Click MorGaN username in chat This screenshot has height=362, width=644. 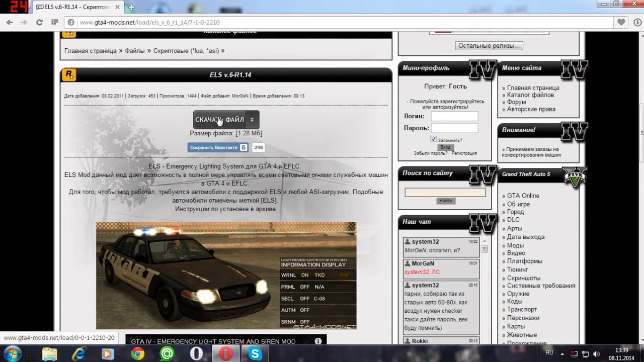pyautogui.click(x=423, y=263)
